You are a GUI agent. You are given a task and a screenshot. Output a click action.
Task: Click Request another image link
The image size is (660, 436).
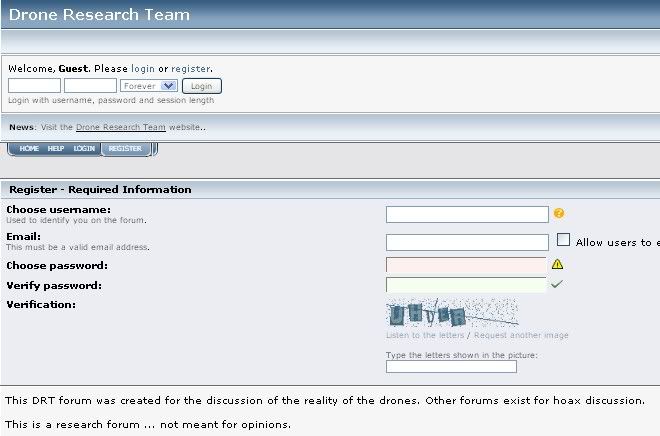click(x=521, y=335)
